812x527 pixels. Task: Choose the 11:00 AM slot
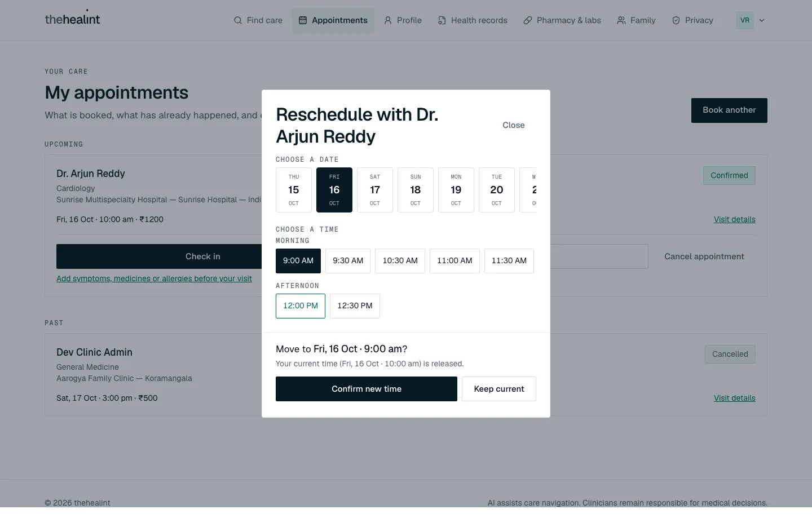[454, 261]
